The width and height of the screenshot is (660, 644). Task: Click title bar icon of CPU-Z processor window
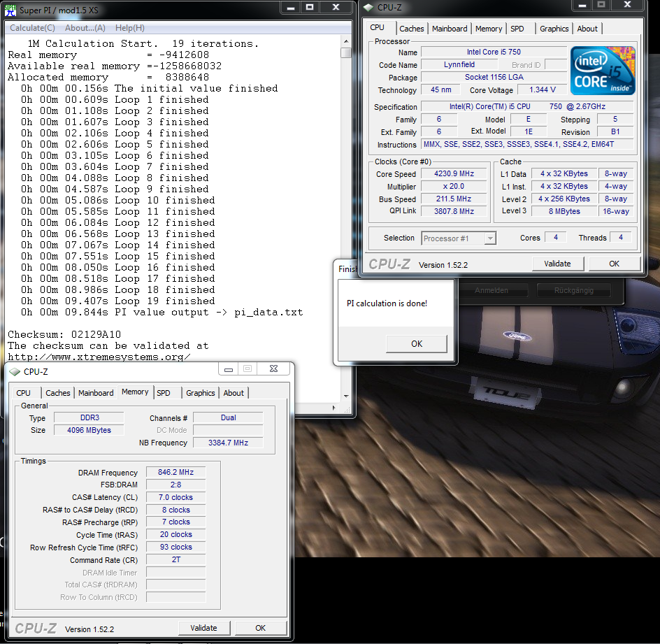pyautogui.click(x=370, y=8)
